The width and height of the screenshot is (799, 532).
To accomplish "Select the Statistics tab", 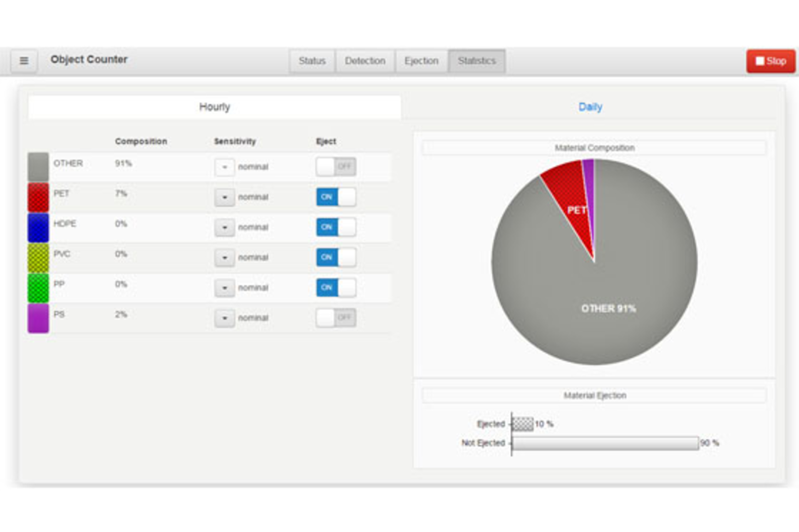I will [476, 61].
